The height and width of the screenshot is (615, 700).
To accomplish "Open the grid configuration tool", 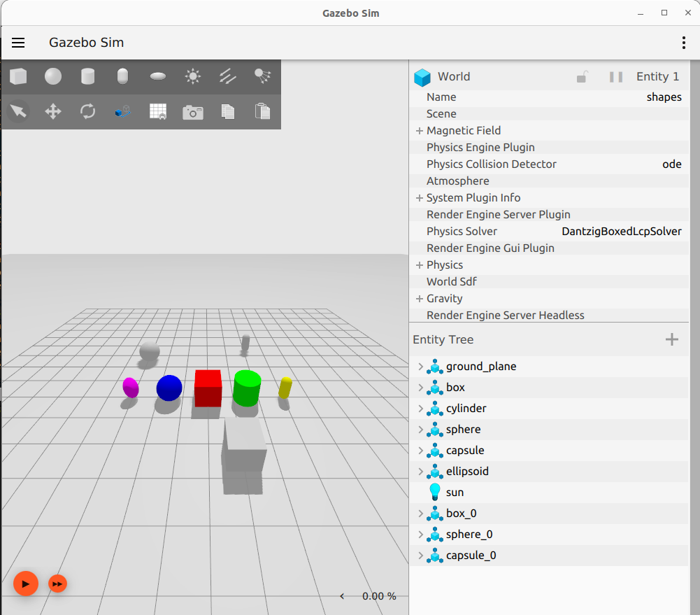I will pyautogui.click(x=158, y=111).
